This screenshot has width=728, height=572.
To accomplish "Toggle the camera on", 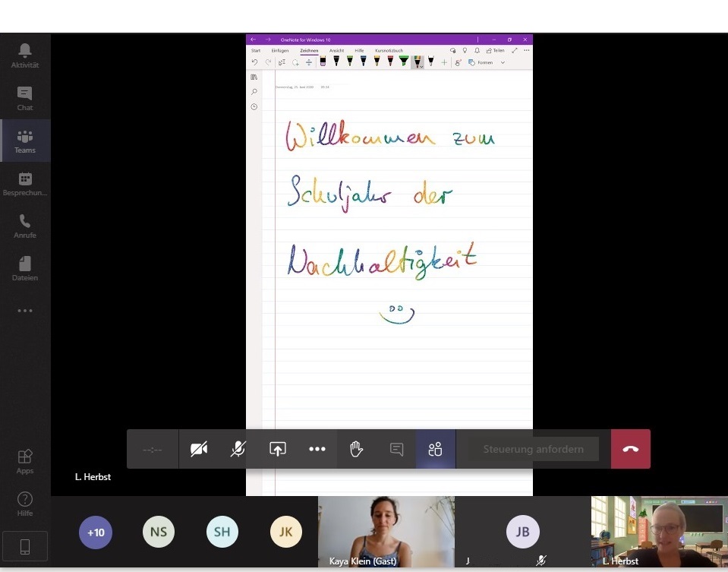I will coord(199,449).
